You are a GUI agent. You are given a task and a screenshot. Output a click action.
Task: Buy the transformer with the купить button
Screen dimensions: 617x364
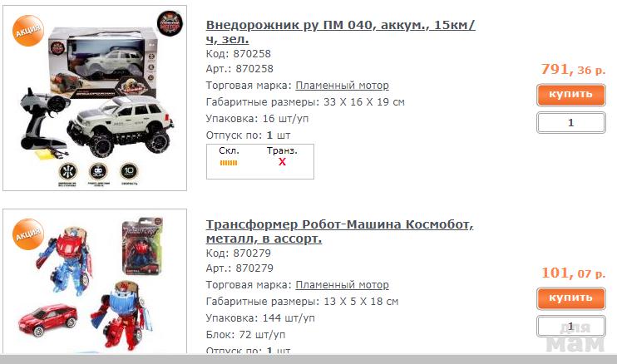[x=571, y=298]
